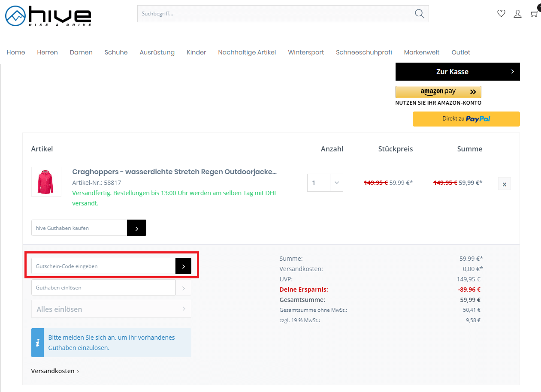Image resolution: width=541 pixels, height=392 pixels.
Task: Click the Artikel-Nr.: 58817 text
Action: 97,183
